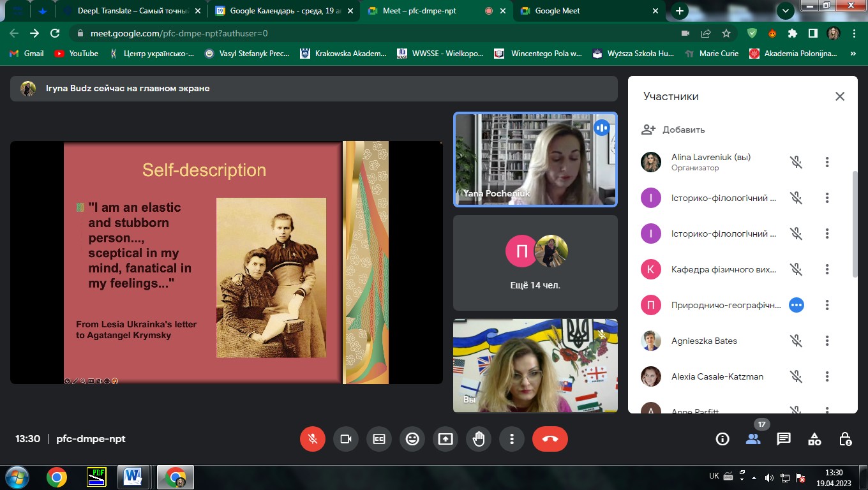Share this page icon in address bar
This screenshot has height=490, width=868.
pos(706,33)
